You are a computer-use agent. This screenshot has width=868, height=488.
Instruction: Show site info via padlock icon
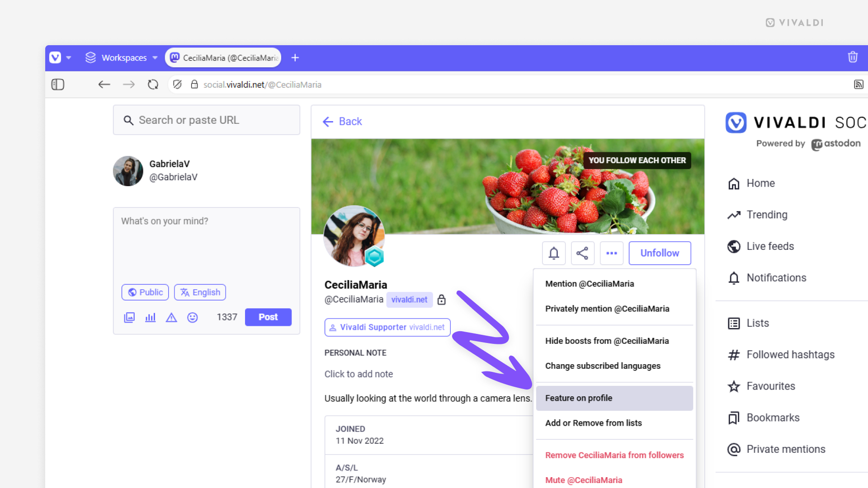pos(194,84)
